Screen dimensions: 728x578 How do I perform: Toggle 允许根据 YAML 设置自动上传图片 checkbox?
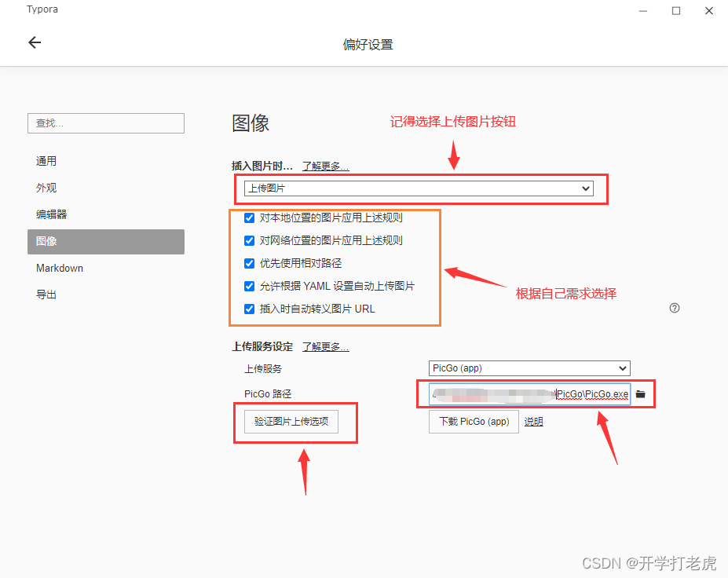click(249, 286)
